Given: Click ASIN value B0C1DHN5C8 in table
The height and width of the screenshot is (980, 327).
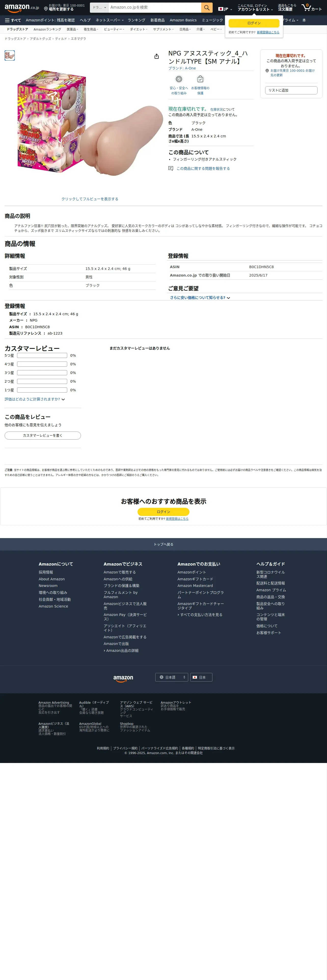Looking at the screenshot, I should click(262, 267).
